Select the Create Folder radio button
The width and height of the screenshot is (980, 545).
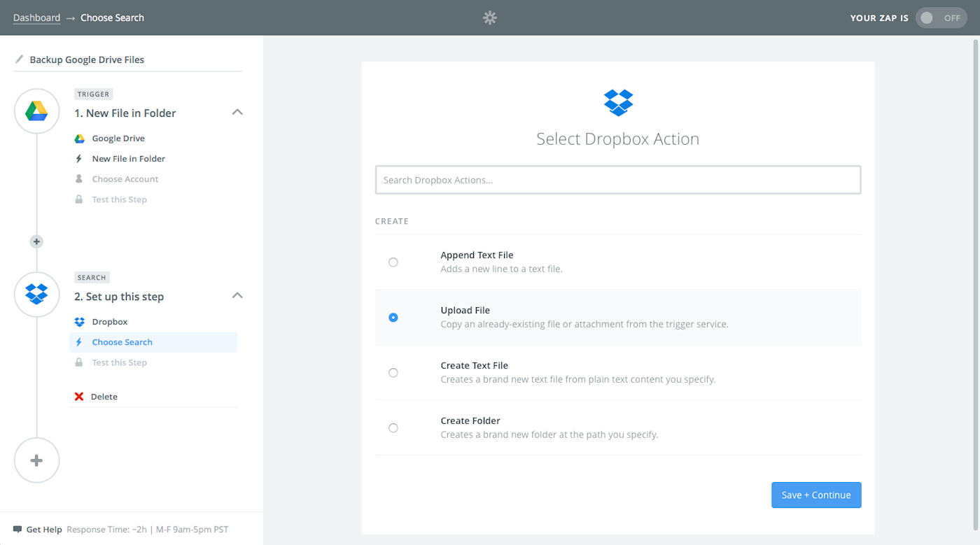393,428
